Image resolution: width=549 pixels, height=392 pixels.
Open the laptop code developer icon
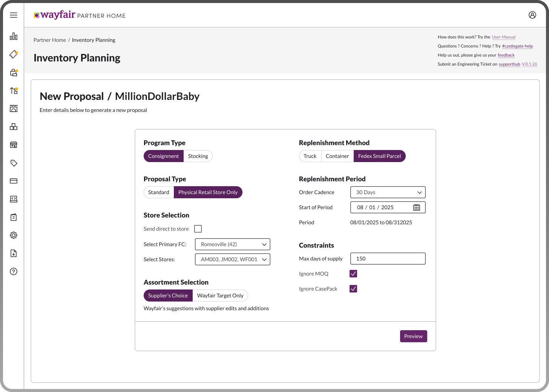coord(14,199)
